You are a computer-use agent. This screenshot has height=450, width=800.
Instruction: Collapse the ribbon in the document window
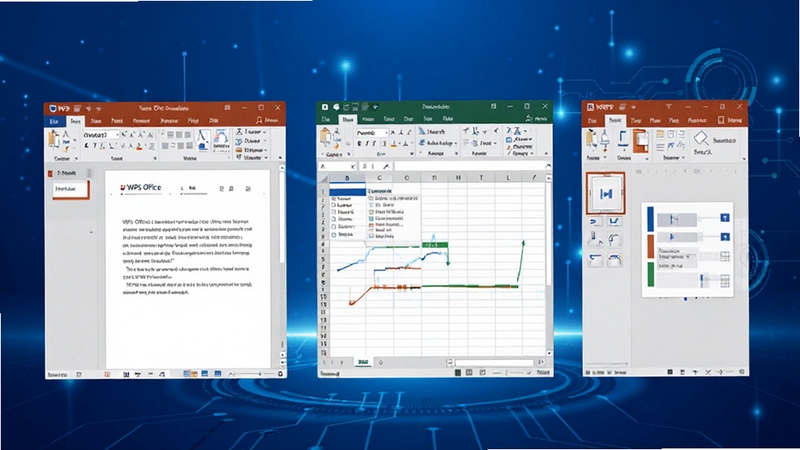tap(280, 158)
